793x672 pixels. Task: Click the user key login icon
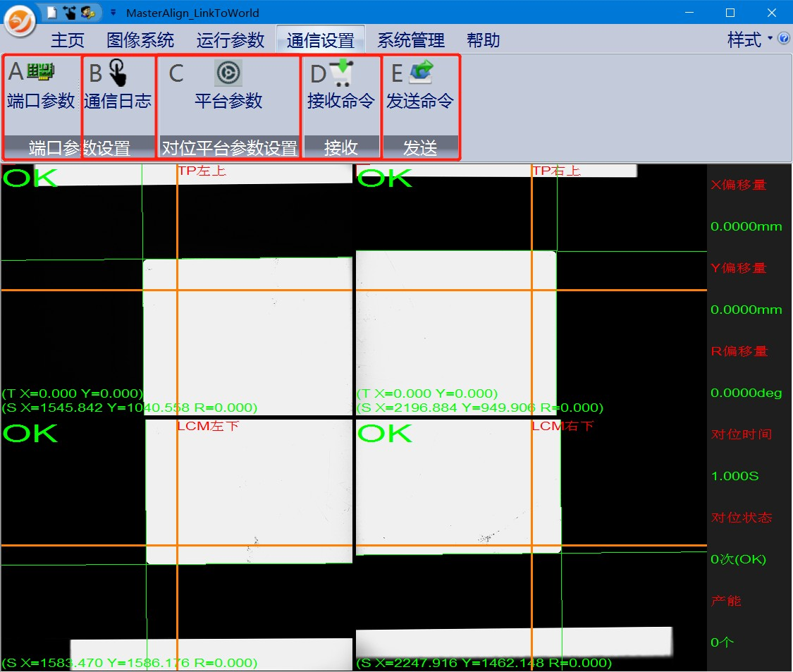[87, 12]
